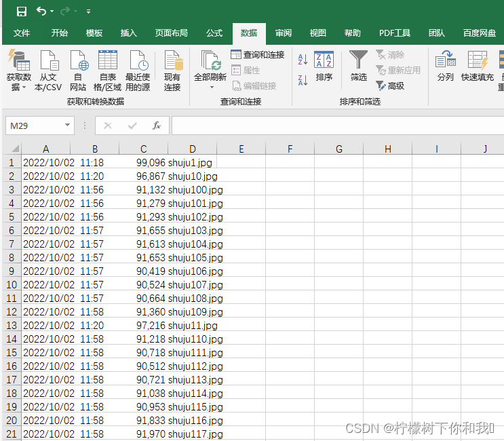
Task: Click cell with value 90,419
Action: point(143,271)
